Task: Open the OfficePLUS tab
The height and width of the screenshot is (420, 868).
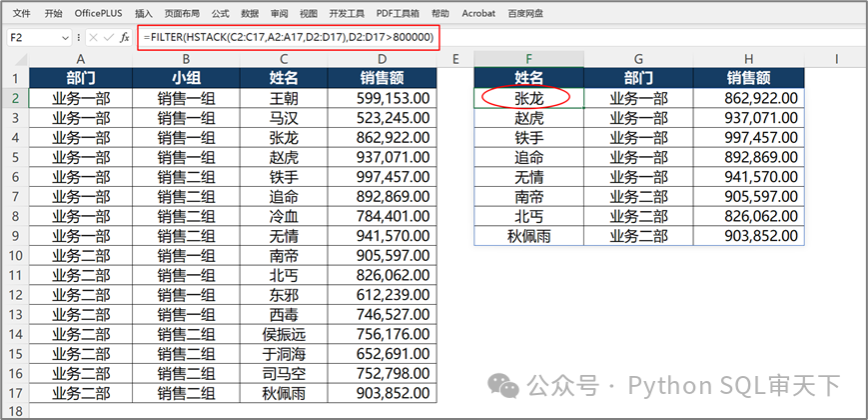Action: 99,13
